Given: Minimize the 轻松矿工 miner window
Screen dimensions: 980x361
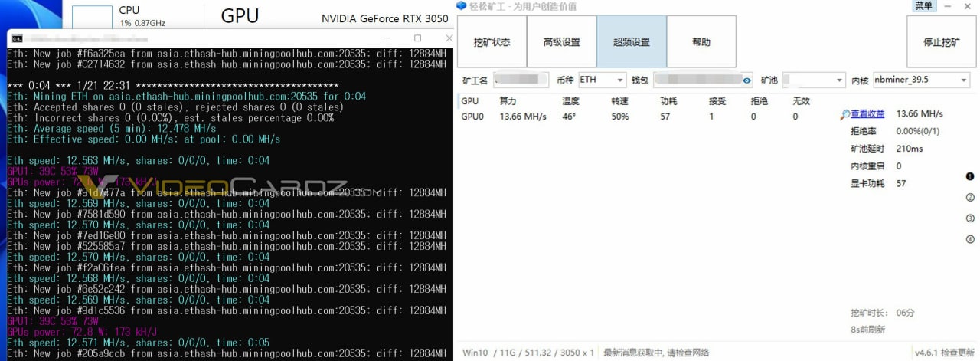Looking at the screenshot, I should [x=948, y=6].
